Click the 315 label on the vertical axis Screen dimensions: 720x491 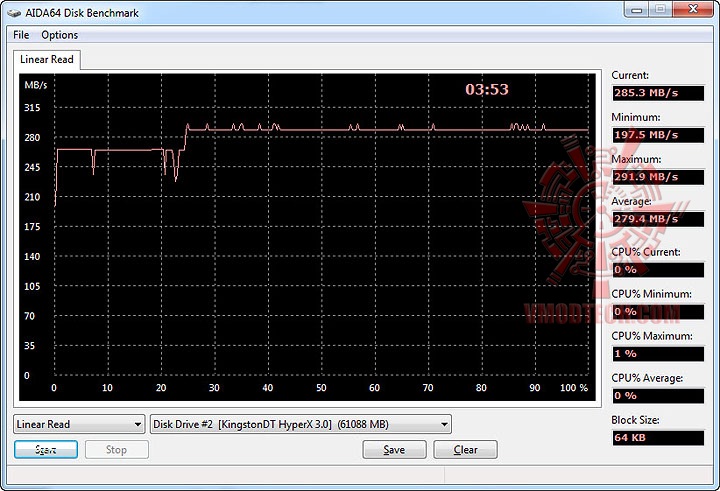[x=32, y=108]
